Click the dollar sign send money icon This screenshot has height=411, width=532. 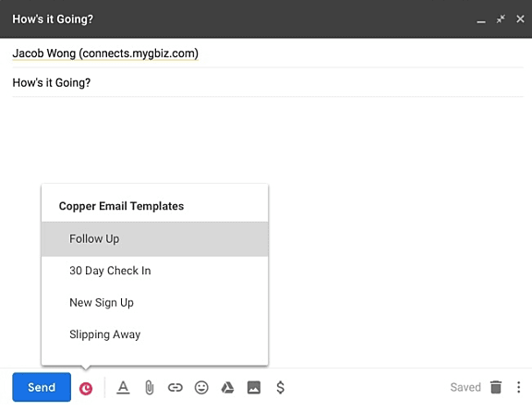280,387
